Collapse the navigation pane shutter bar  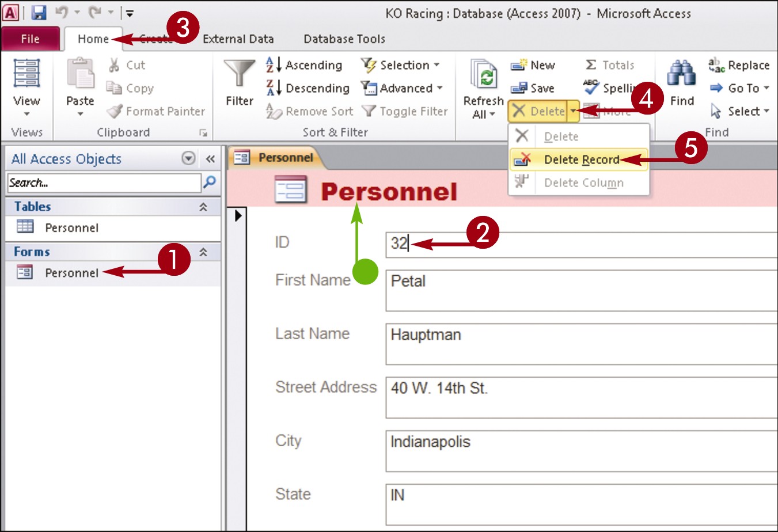pyautogui.click(x=210, y=159)
